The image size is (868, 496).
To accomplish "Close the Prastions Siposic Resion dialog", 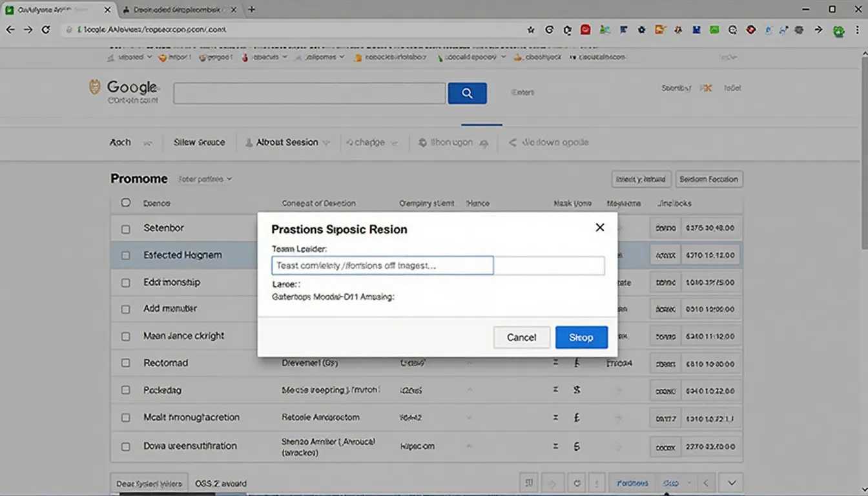I will 600,227.
